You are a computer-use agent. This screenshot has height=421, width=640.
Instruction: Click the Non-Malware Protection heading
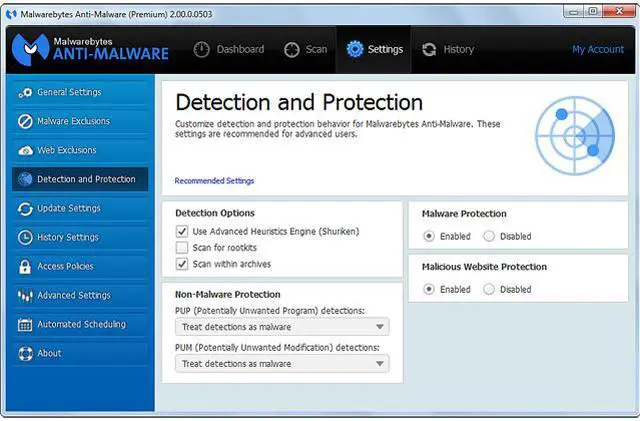(228, 294)
